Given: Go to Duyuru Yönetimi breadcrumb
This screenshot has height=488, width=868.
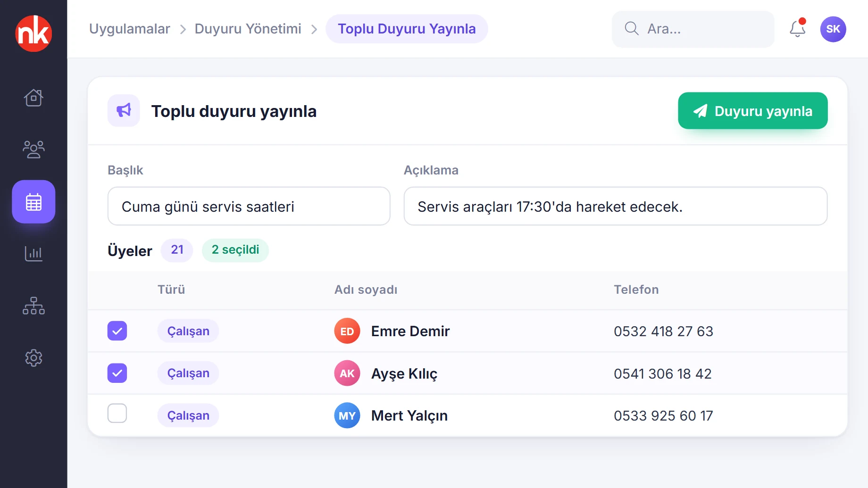Looking at the screenshot, I should pyautogui.click(x=248, y=29).
